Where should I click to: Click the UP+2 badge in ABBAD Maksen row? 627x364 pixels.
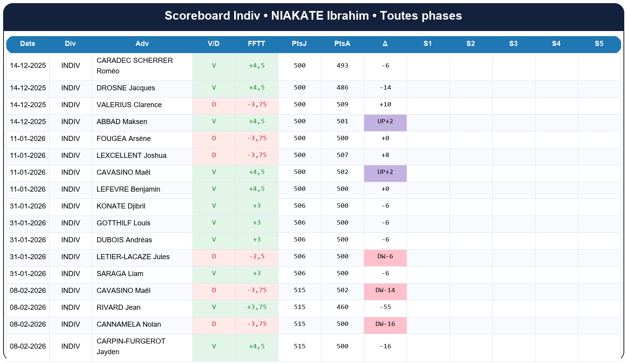(x=385, y=123)
